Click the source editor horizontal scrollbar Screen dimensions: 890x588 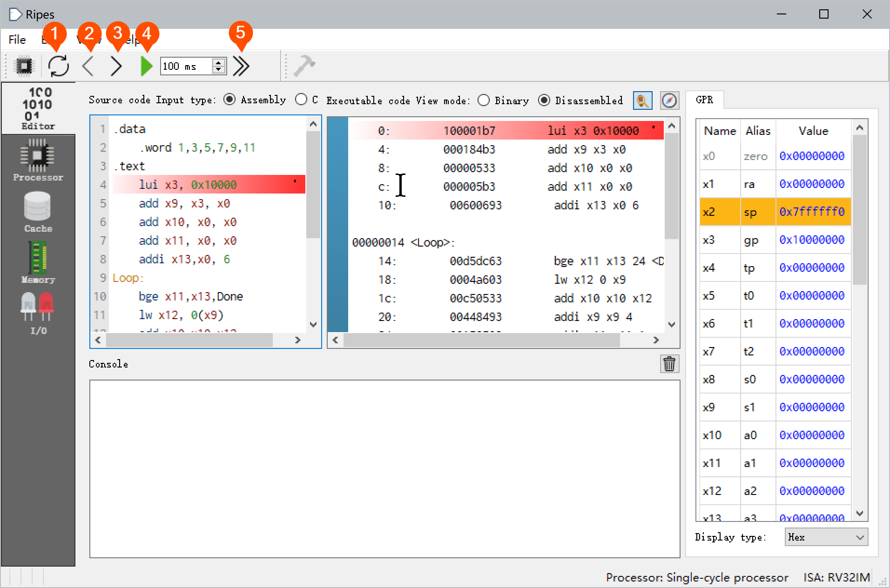[x=189, y=340]
